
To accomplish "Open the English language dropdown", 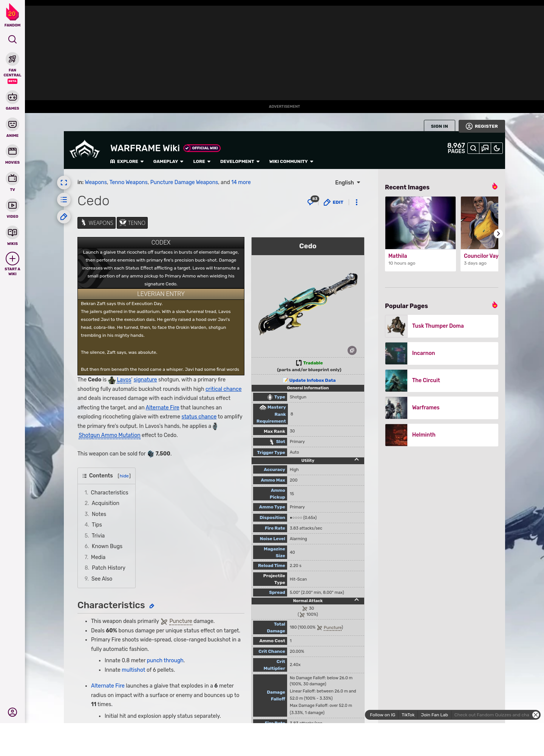I will (348, 183).
